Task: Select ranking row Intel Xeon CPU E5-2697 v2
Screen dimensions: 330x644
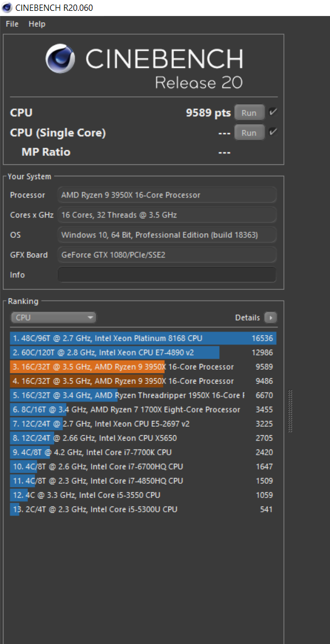Action: coord(143,424)
